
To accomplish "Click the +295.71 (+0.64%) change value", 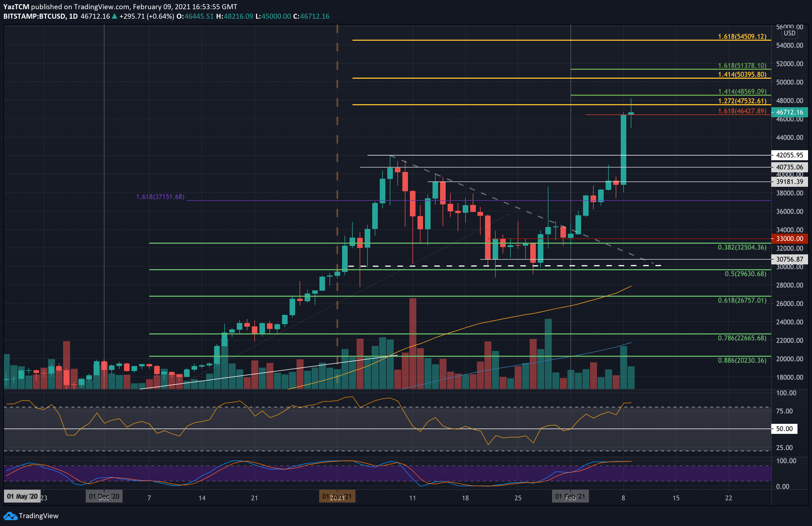I will point(147,16).
